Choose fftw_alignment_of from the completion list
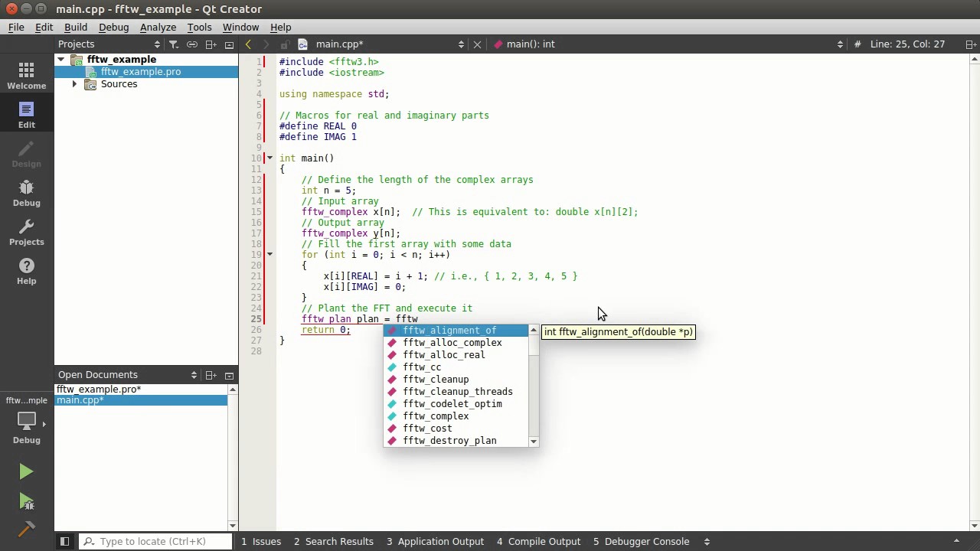The width and height of the screenshot is (980, 551). tap(456, 331)
